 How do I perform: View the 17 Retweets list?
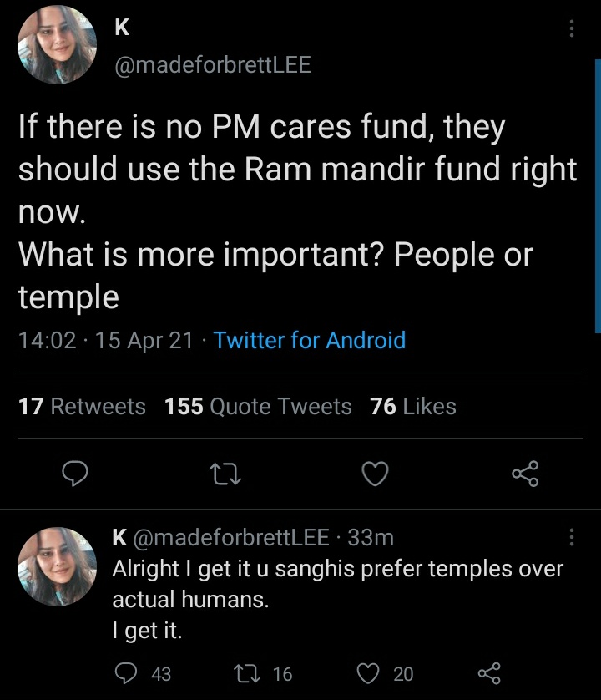[82, 407]
